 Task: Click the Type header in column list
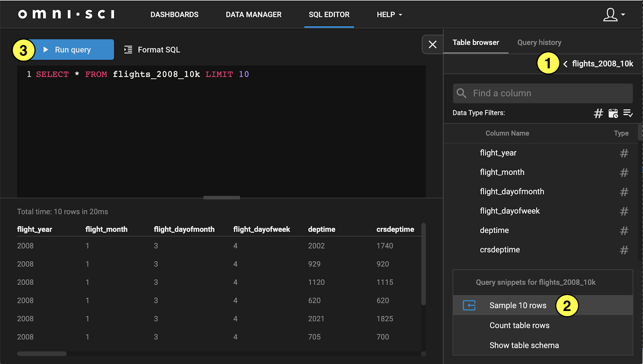point(621,133)
